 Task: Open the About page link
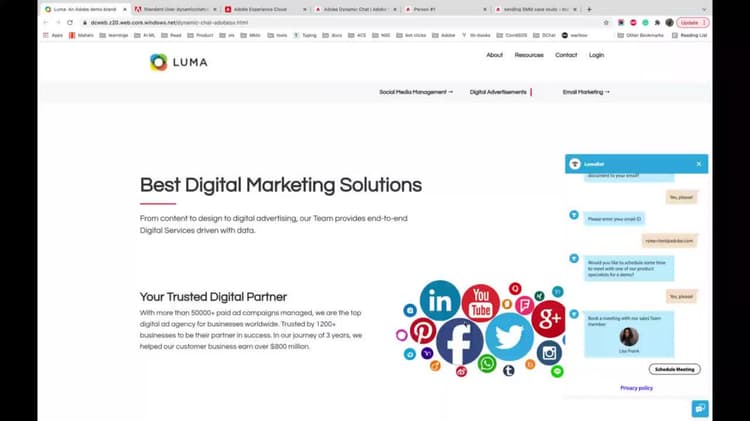[495, 55]
